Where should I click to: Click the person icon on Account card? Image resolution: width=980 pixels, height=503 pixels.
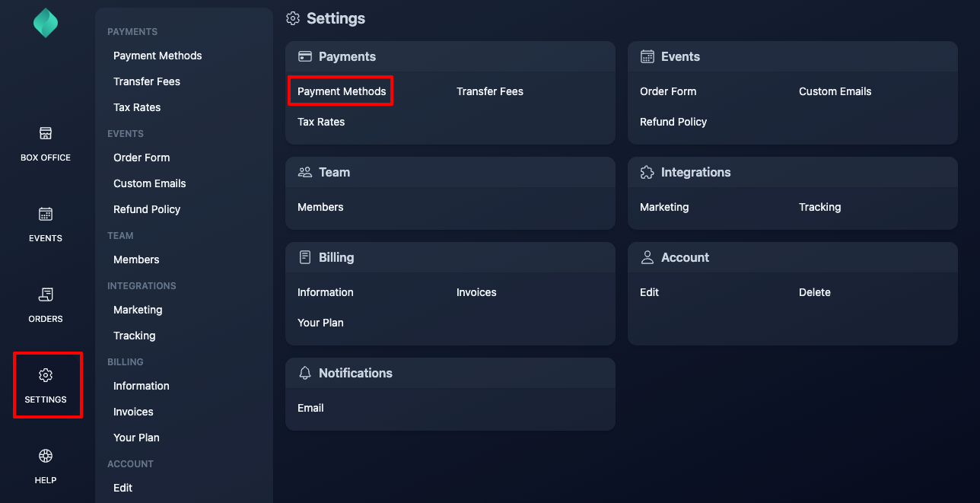pyautogui.click(x=647, y=257)
